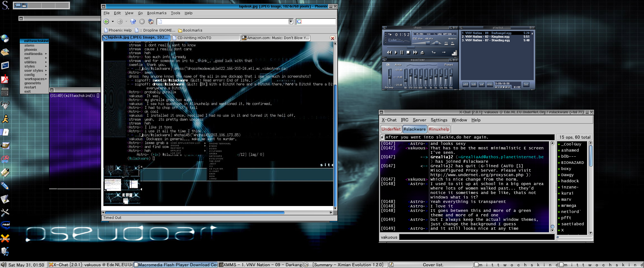Open the Adobe Acrobat launcher in side panel
Screen dimensions: 644x268
click(5, 79)
